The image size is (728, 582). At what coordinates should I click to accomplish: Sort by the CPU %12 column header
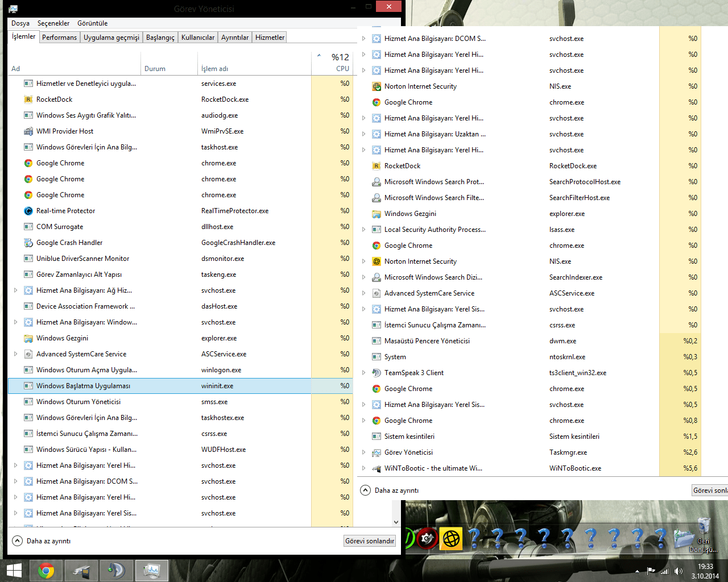pos(332,63)
